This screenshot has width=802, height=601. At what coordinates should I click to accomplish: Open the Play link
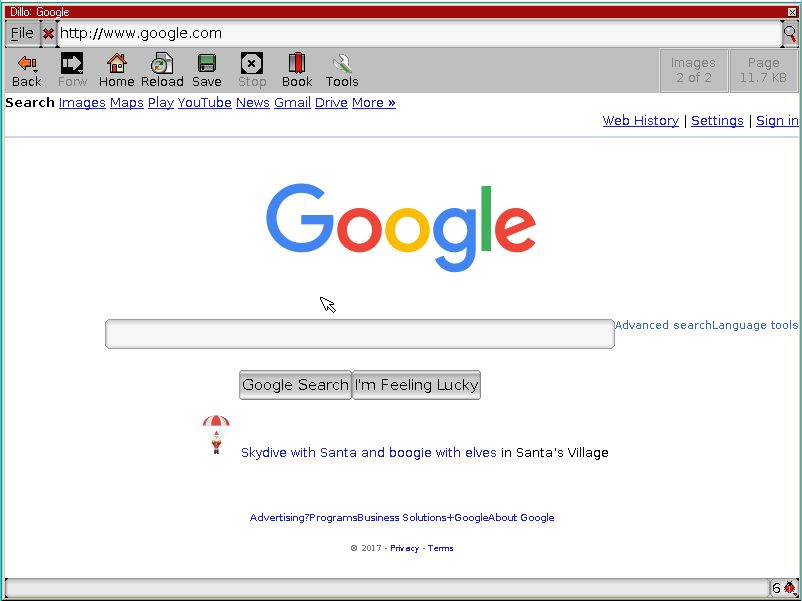tap(161, 103)
